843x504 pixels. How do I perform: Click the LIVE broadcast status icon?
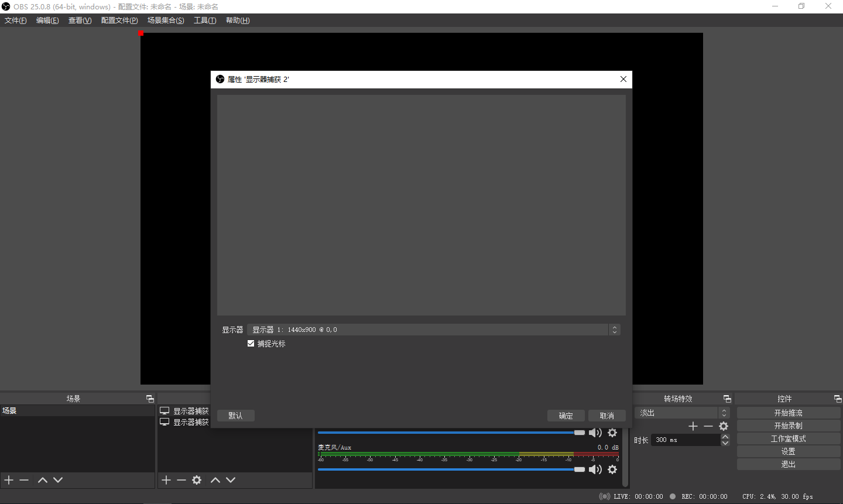click(605, 496)
